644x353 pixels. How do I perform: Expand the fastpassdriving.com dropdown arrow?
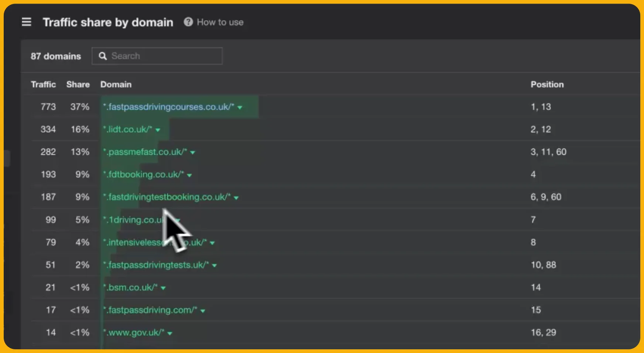point(202,311)
